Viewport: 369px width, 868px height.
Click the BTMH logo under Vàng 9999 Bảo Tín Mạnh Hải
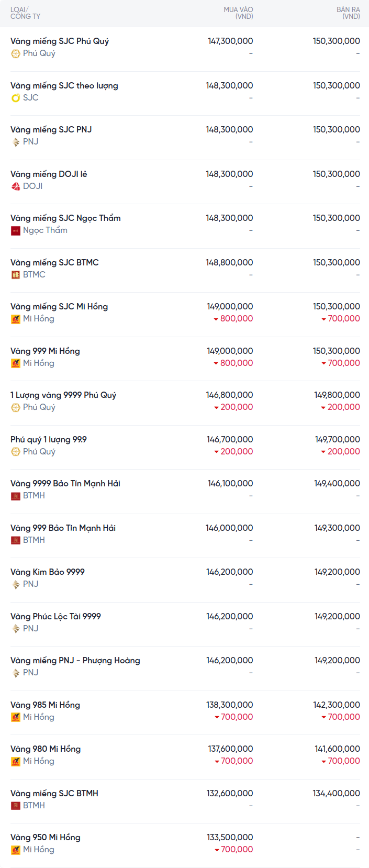coord(16,496)
